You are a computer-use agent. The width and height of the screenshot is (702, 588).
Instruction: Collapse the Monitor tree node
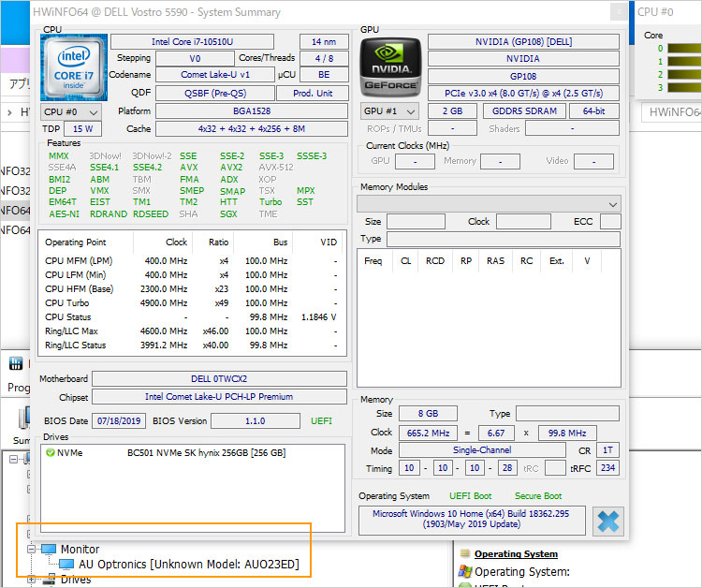click(x=31, y=549)
